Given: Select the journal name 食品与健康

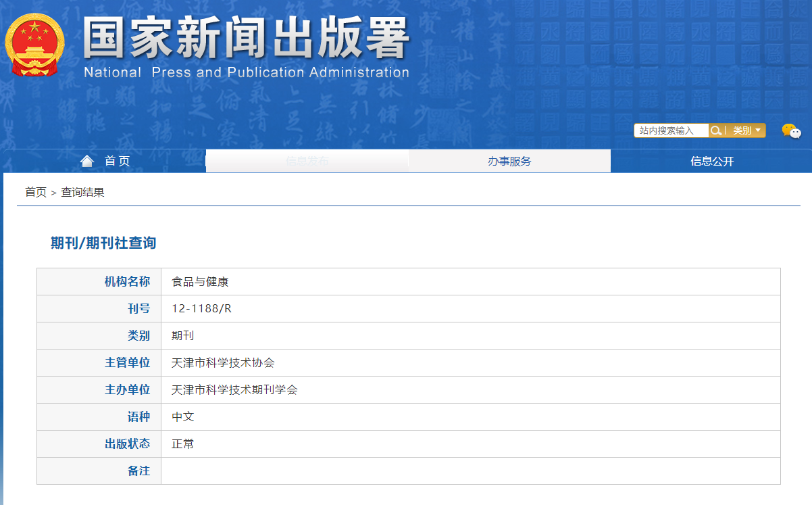Looking at the screenshot, I should pos(200,282).
